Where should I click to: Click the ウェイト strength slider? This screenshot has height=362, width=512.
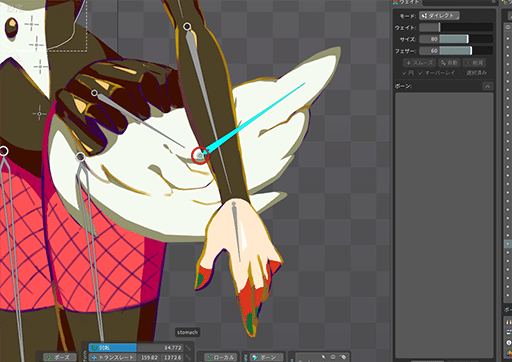click(x=456, y=27)
